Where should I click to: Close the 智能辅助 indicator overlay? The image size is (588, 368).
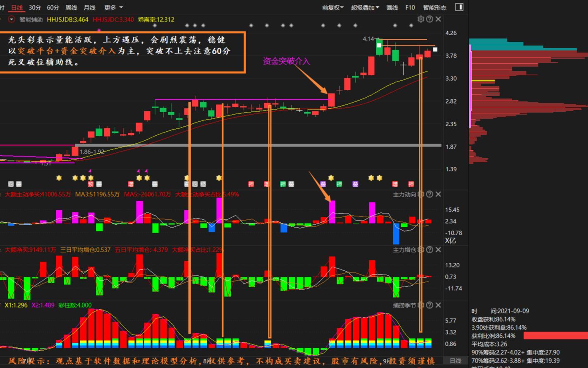(x=438, y=19)
